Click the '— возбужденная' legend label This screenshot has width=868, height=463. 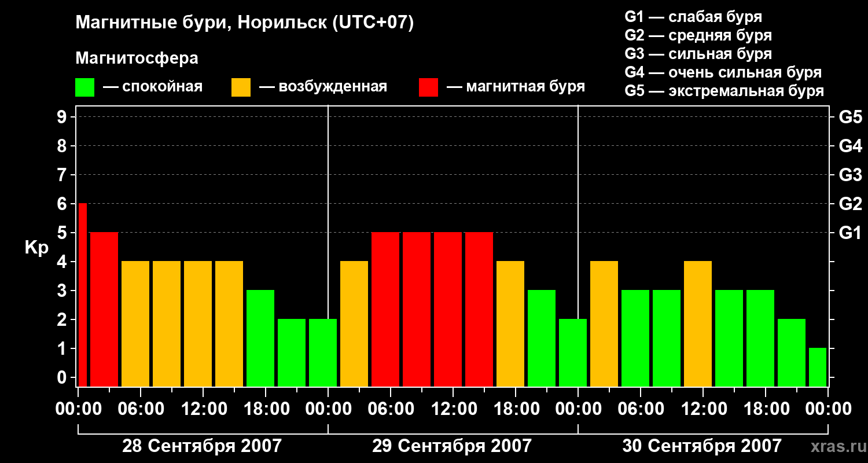coord(323,87)
